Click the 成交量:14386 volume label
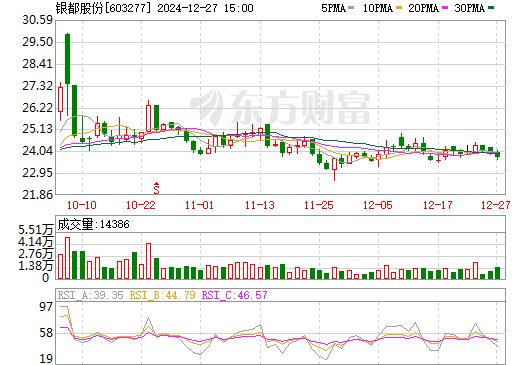 pos(93,224)
